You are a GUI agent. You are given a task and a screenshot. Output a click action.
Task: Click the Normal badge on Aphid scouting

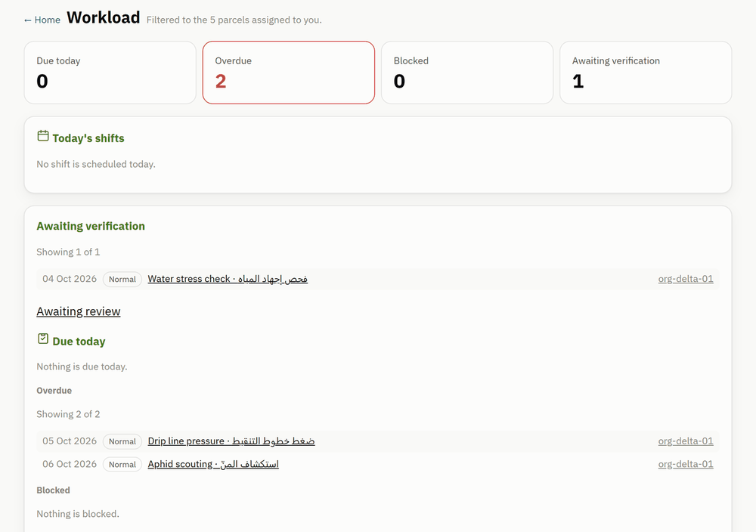(x=122, y=464)
